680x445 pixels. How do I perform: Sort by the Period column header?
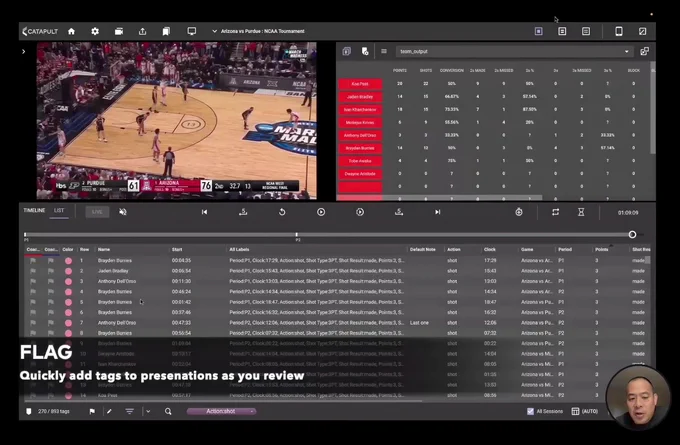(565, 249)
